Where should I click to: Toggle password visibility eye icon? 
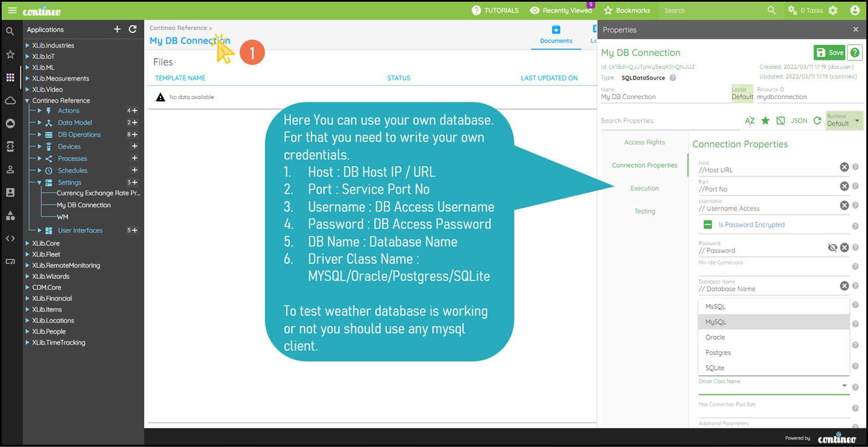832,247
